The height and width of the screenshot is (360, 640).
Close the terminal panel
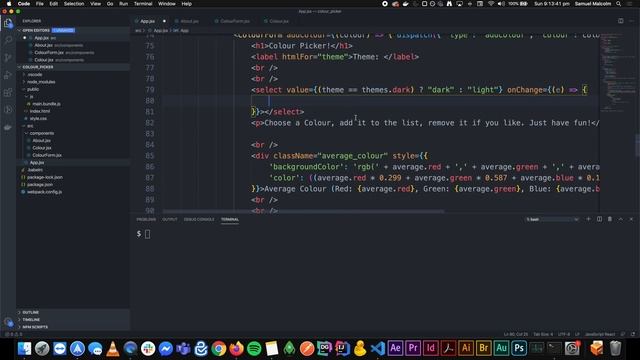tap(631, 219)
